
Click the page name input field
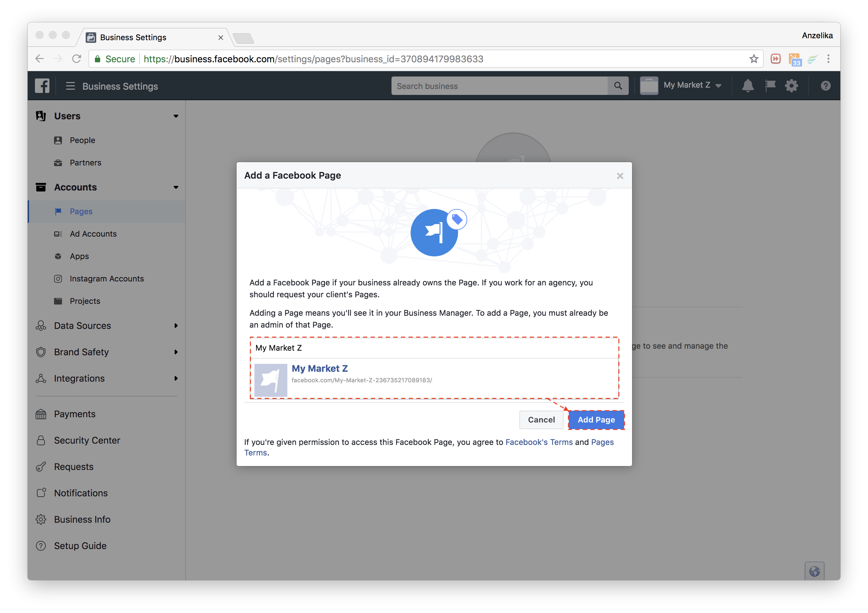point(434,348)
